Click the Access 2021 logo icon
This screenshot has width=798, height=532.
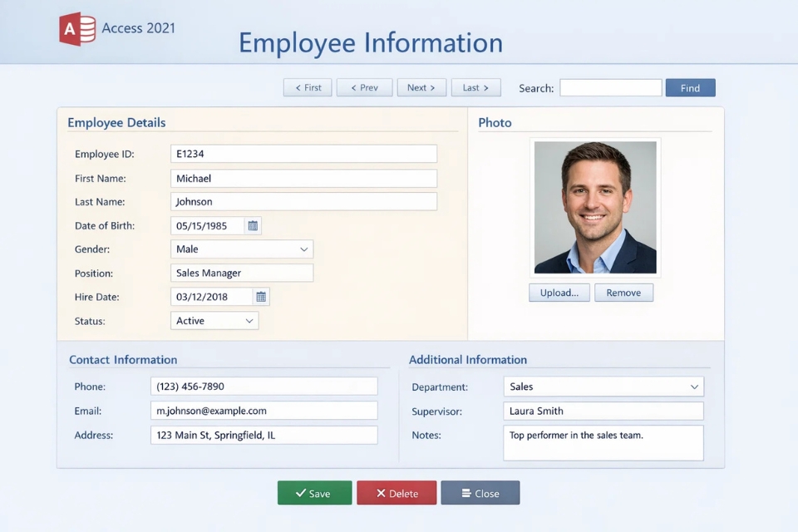(76, 29)
